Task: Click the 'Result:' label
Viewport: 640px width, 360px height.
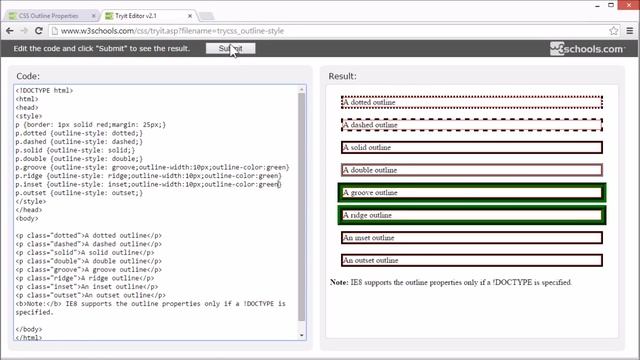Action: click(x=342, y=76)
